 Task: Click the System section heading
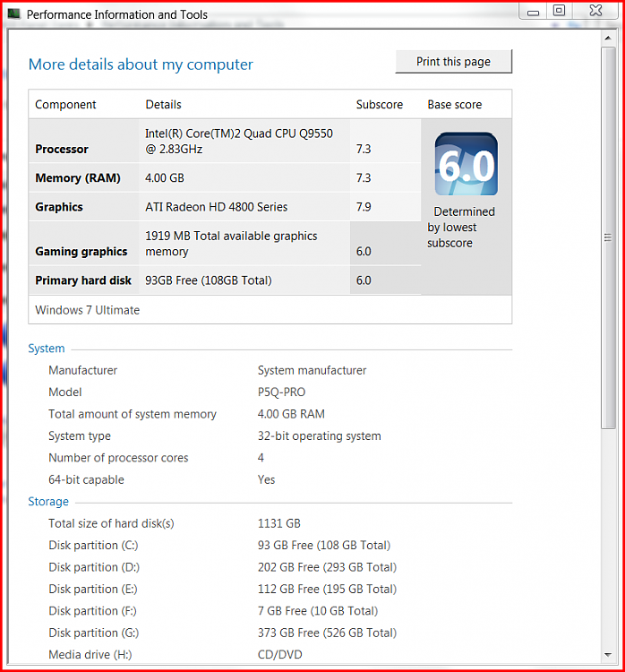click(x=47, y=349)
